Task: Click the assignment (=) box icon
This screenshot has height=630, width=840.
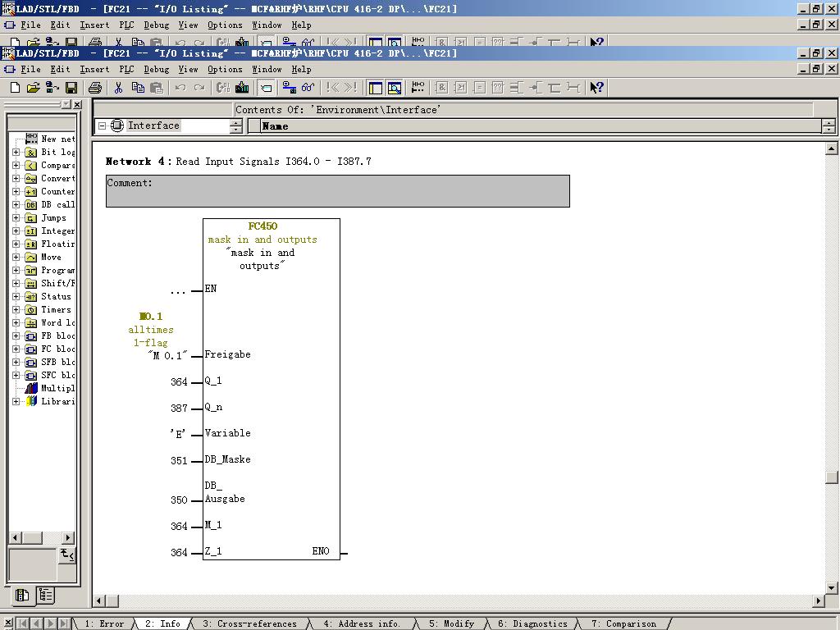Action: click(x=479, y=87)
